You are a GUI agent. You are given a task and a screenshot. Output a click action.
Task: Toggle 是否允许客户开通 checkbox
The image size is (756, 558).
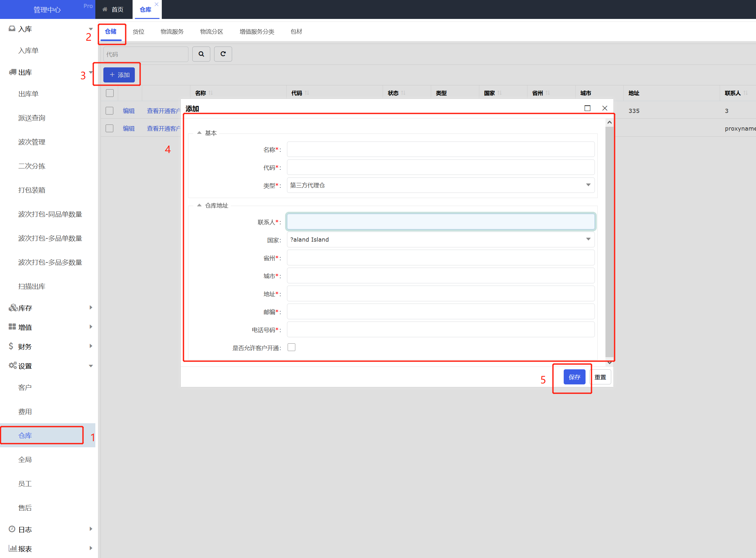point(292,348)
